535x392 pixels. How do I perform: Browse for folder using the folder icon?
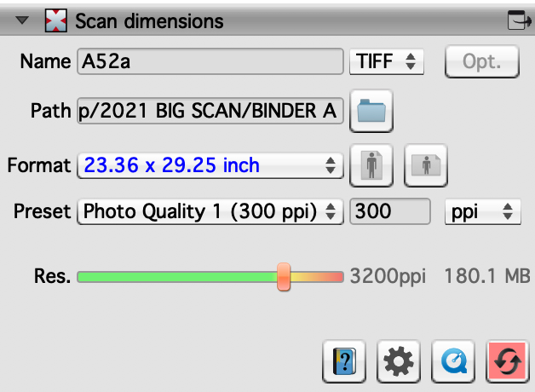371,112
